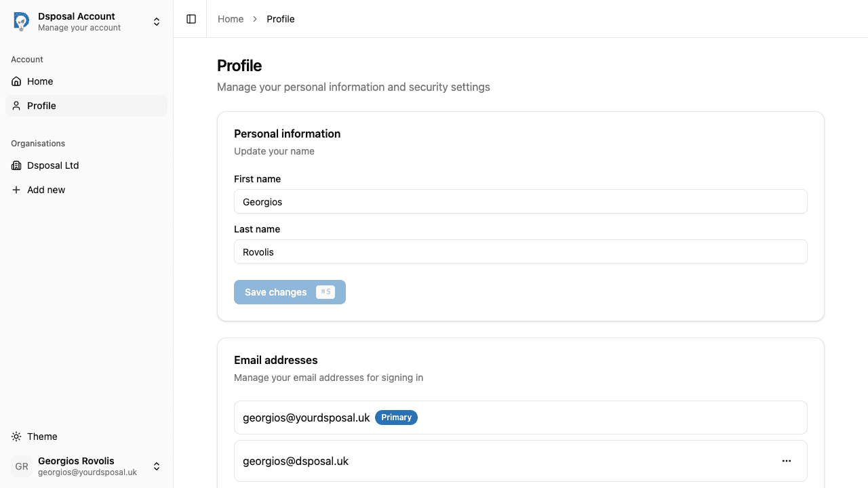Click the Primary badge on the email address
Viewport: 868px width, 488px height.
396,418
